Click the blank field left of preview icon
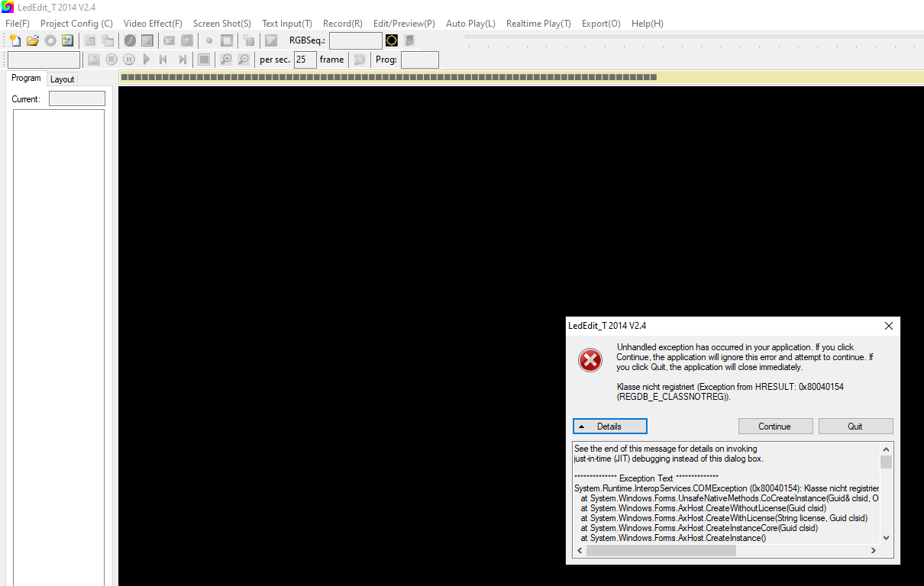 pyautogui.click(x=44, y=60)
